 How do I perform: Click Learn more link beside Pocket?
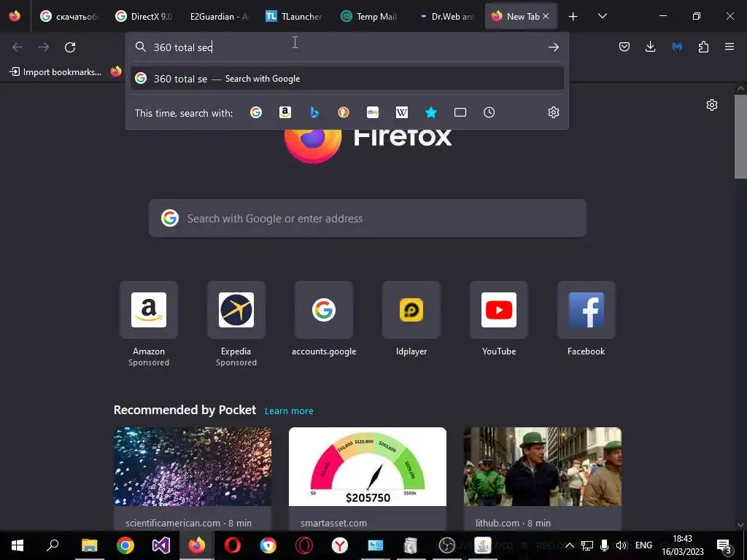(x=289, y=411)
